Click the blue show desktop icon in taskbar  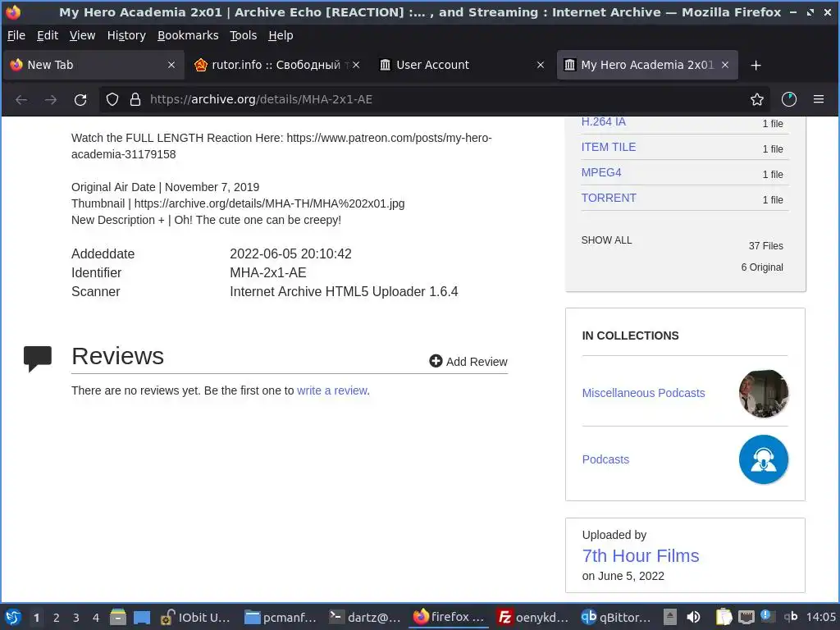141,618
